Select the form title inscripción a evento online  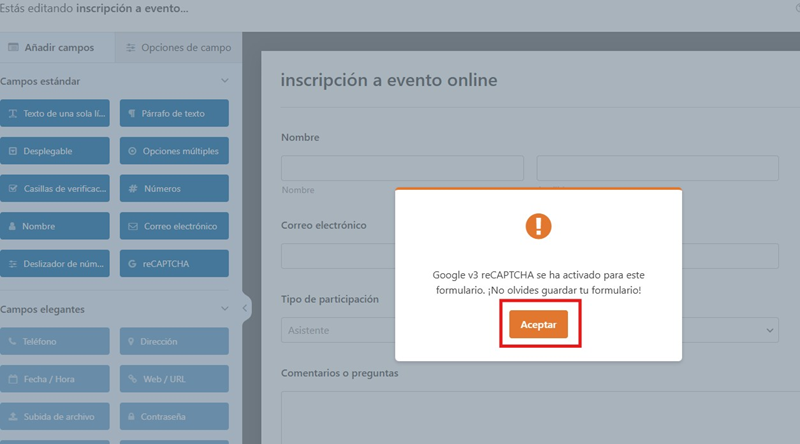(389, 80)
